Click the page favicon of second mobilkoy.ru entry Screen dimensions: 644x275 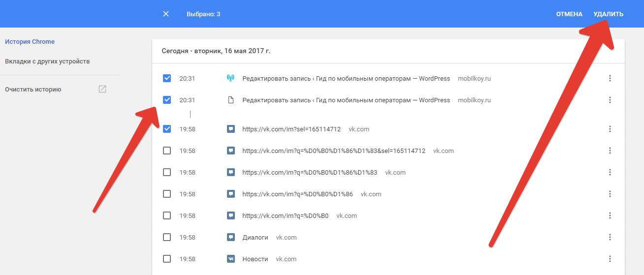pos(230,100)
